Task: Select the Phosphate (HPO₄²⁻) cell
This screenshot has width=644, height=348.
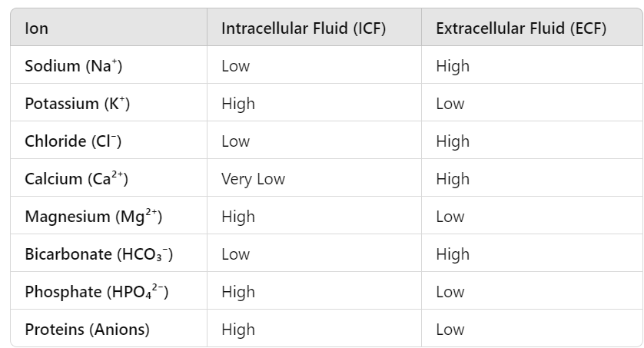Action: click(x=96, y=292)
